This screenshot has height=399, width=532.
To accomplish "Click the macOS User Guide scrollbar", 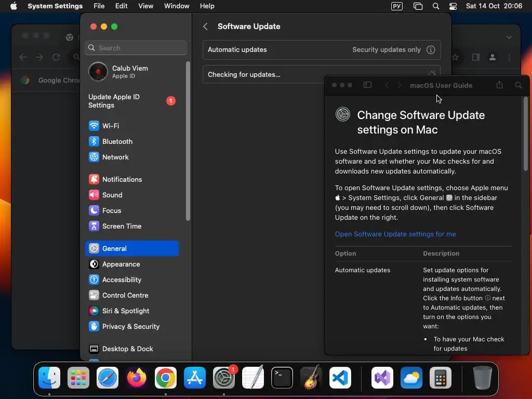I will click(526, 134).
